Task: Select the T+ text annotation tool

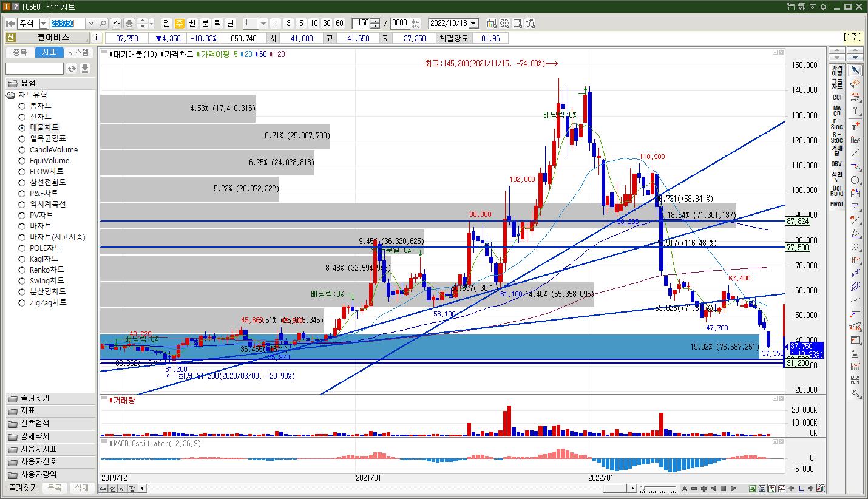Action: 855,126
